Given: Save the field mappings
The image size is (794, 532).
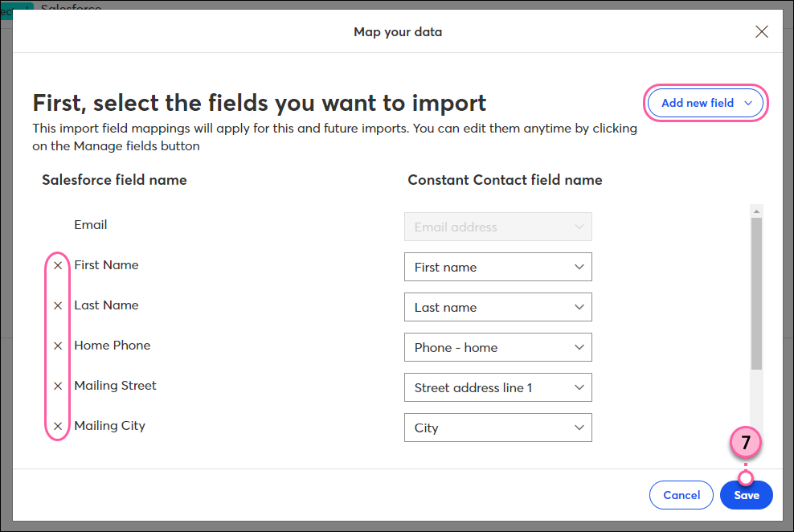Looking at the screenshot, I should point(747,495).
